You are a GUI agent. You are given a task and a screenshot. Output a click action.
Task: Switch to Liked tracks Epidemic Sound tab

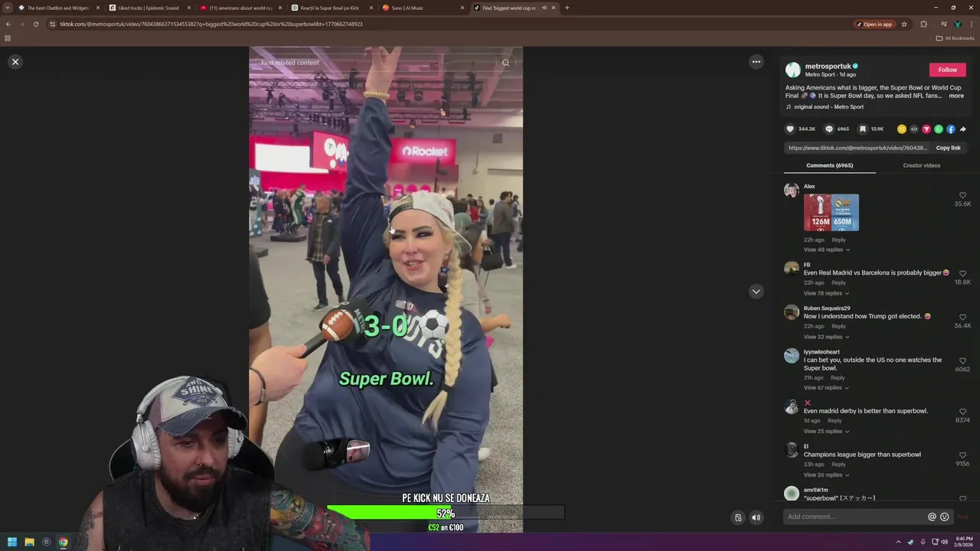pos(149,8)
